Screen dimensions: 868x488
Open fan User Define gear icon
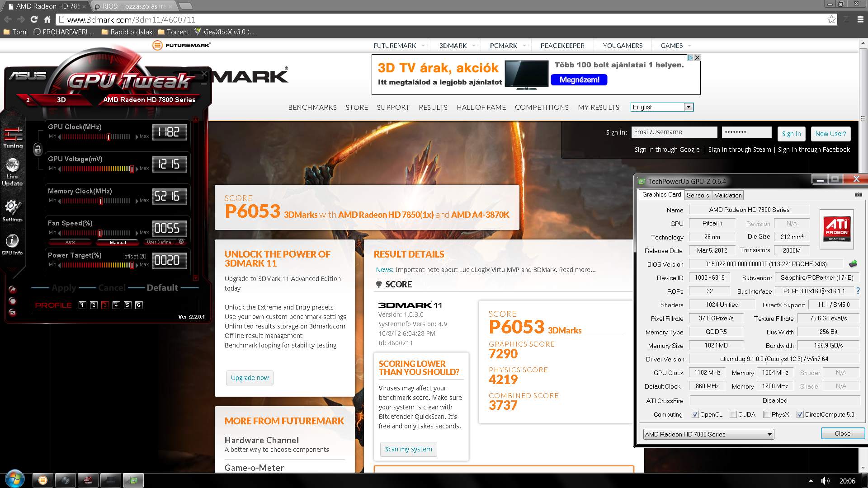click(181, 242)
